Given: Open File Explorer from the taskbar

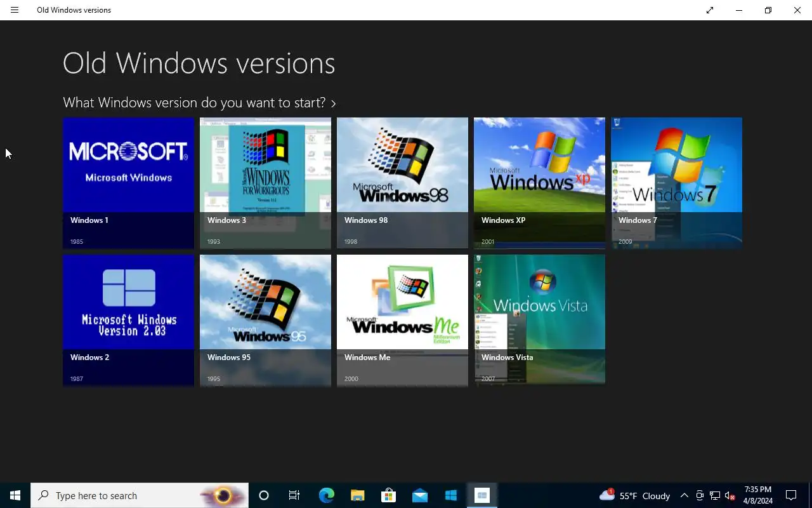Looking at the screenshot, I should click(x=357, y=495).
